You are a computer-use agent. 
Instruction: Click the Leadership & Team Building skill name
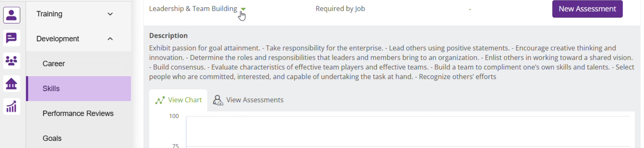pyautogui.click(x=193, y=9)
